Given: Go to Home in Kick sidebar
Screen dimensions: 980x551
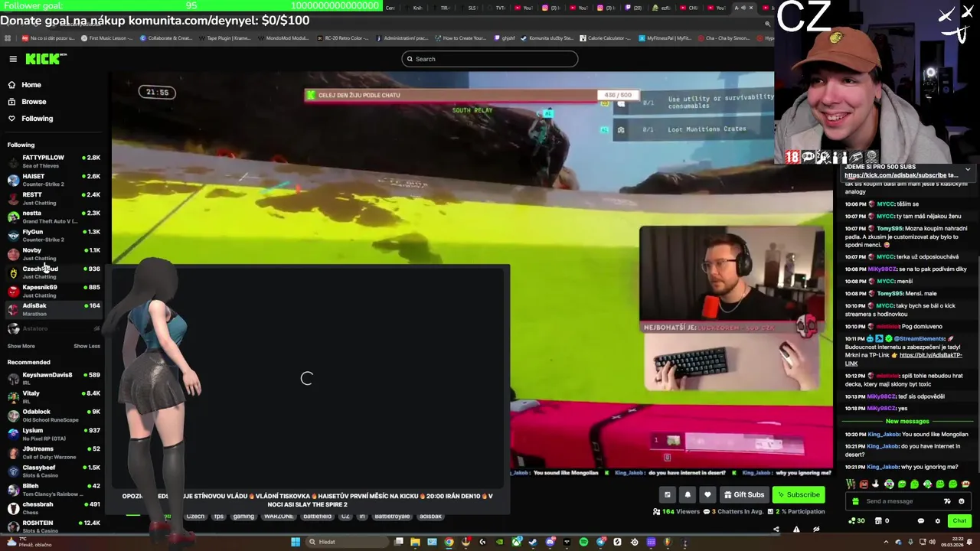Looking at the screenshot, I should click(x=31, y=85).
